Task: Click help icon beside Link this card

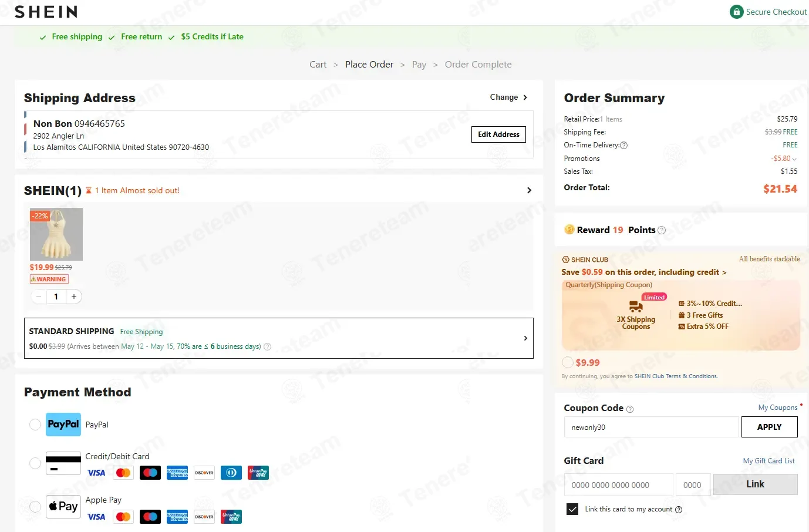Action: (x=679, y=510)
